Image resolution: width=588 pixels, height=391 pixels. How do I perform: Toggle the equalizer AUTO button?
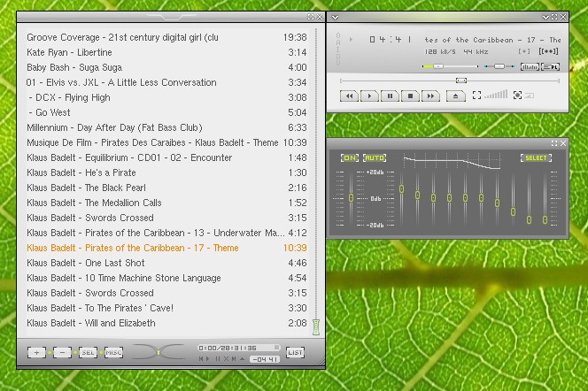tap(375, 157)
